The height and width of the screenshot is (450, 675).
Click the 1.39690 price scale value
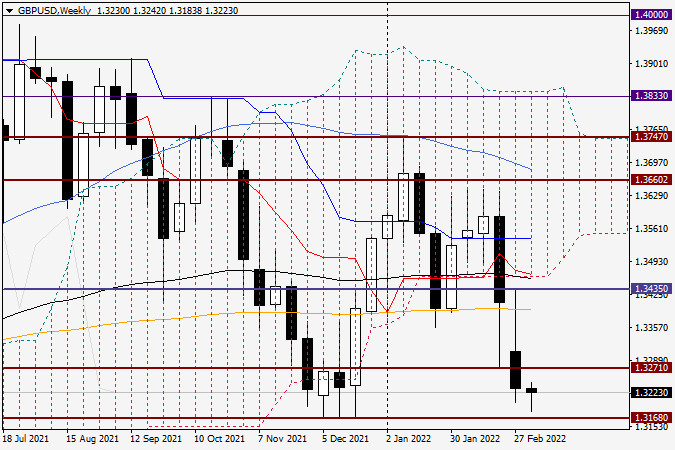point(652,31)
